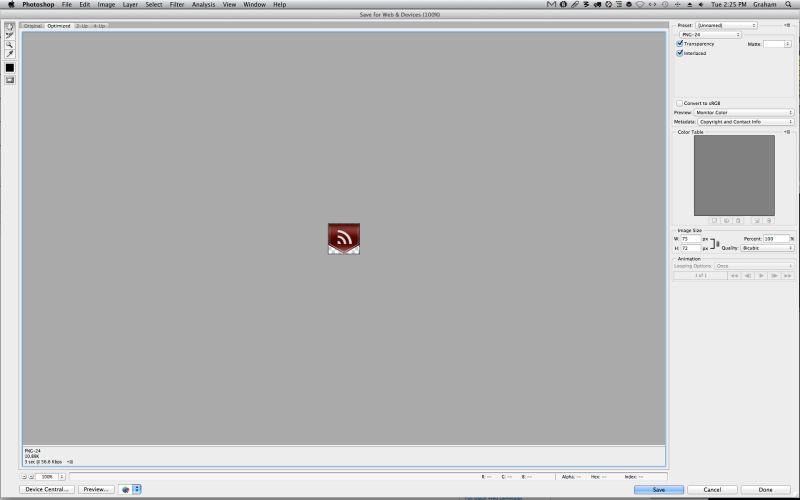Click the Cancel button
Screen dimensions: 800x500
pos(712,490)
